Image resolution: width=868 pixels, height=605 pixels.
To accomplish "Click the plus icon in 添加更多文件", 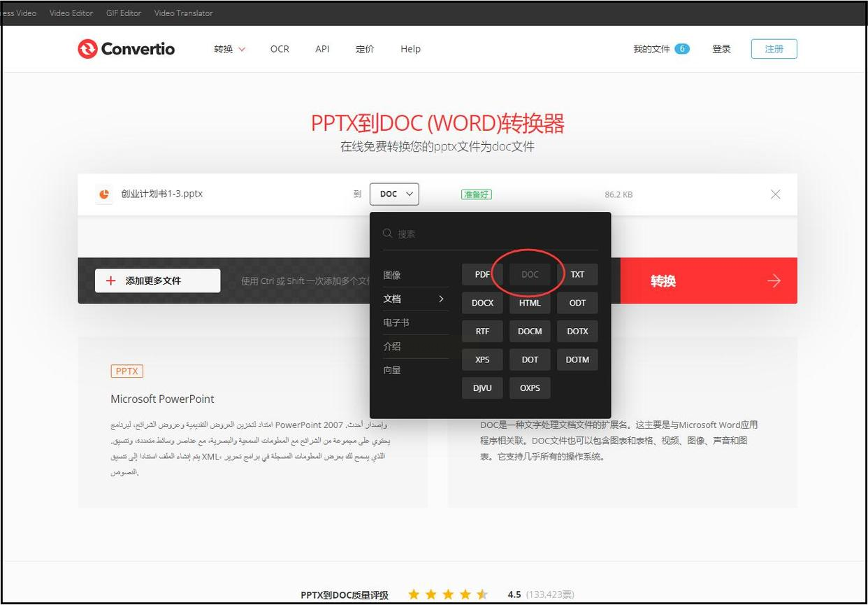I will 110,280.
